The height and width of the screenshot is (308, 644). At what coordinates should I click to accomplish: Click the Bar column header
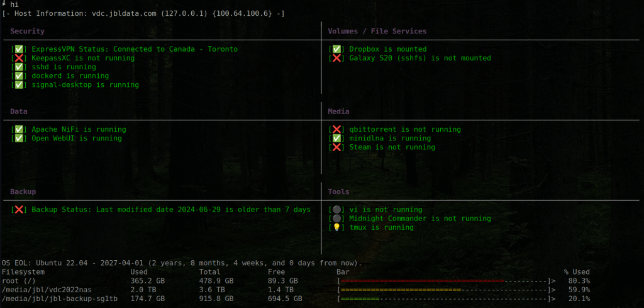343,272
